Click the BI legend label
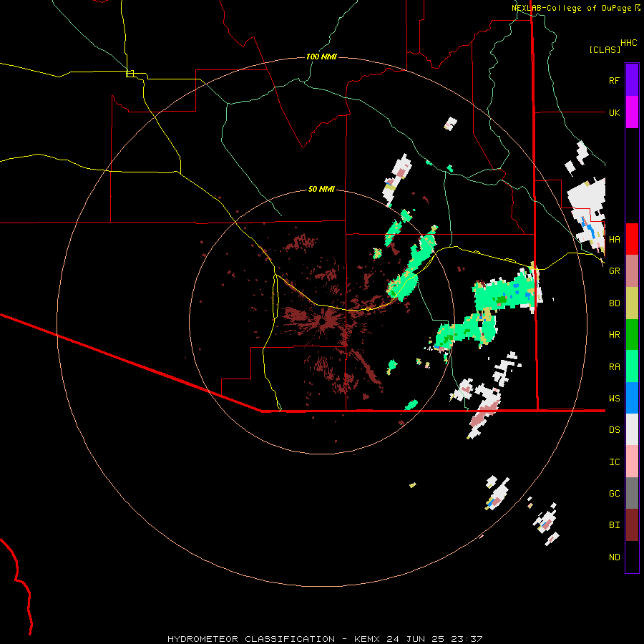 click(x=614, y=525)
